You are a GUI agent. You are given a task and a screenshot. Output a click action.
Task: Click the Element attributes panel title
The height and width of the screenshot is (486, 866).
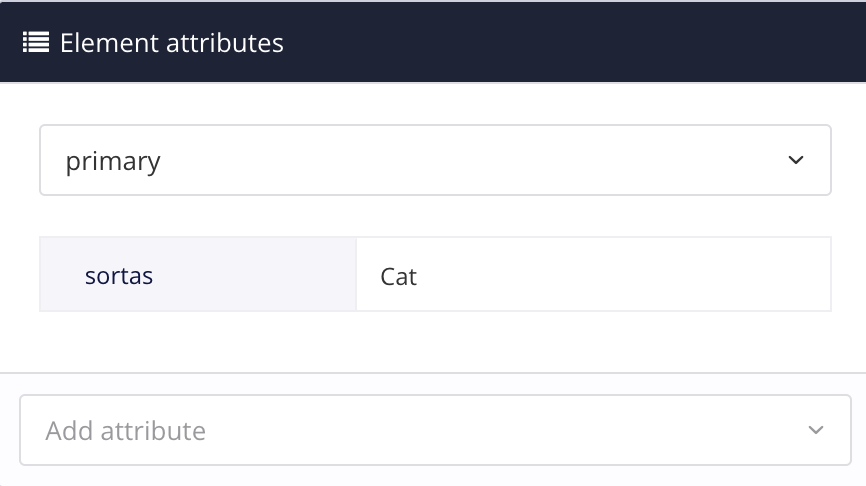(x=172, y=43)
